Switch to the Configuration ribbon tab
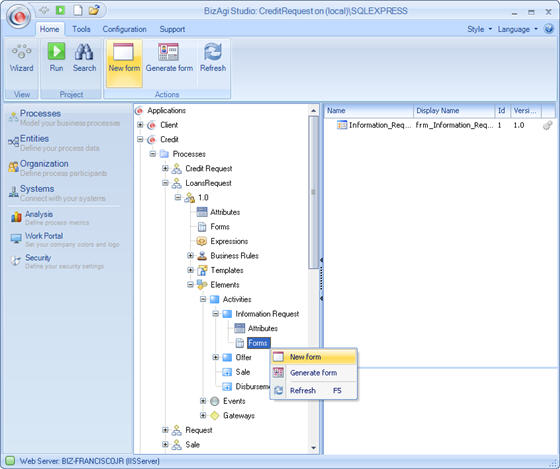 [124, 29]
